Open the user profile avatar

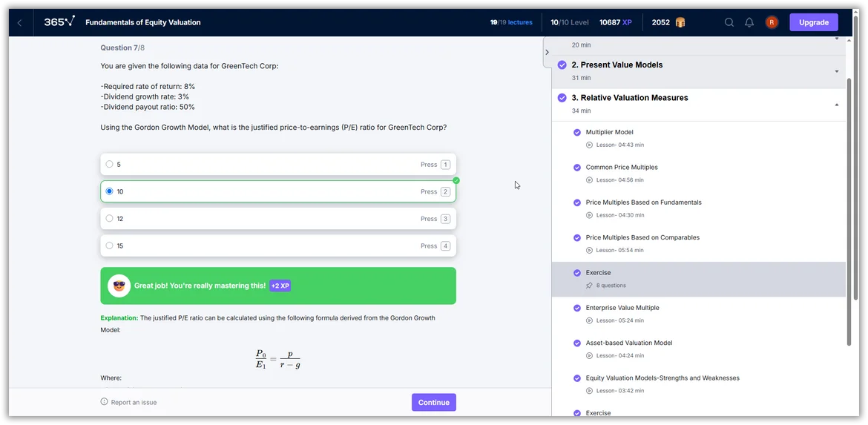[x=772, y=22]
